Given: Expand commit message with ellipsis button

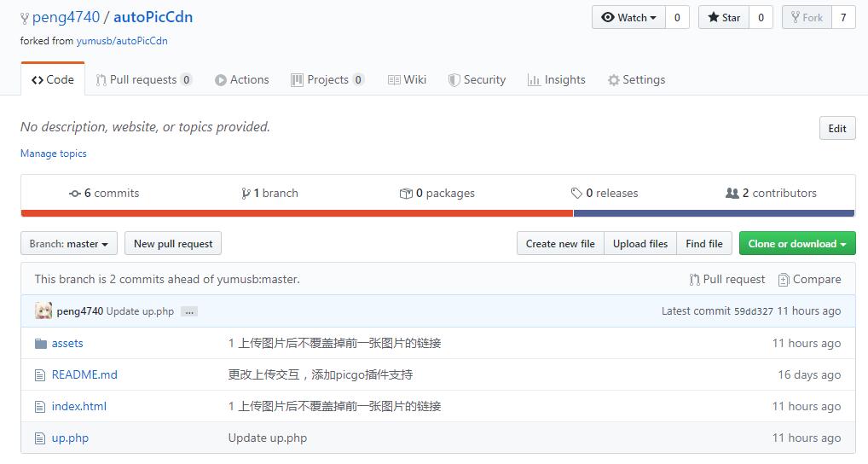Looking at the screenshot, I should pyautogui.click(x=189, y=311).
